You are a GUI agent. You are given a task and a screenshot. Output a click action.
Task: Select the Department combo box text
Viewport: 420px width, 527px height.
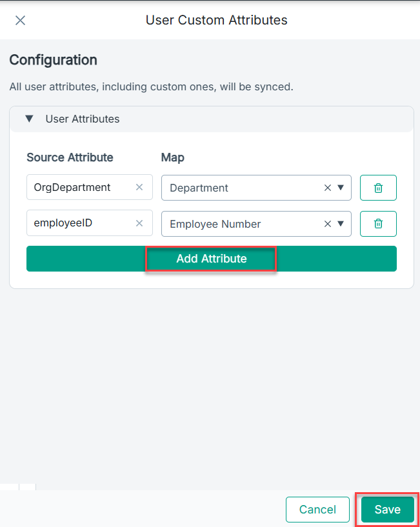click(199, 188)
